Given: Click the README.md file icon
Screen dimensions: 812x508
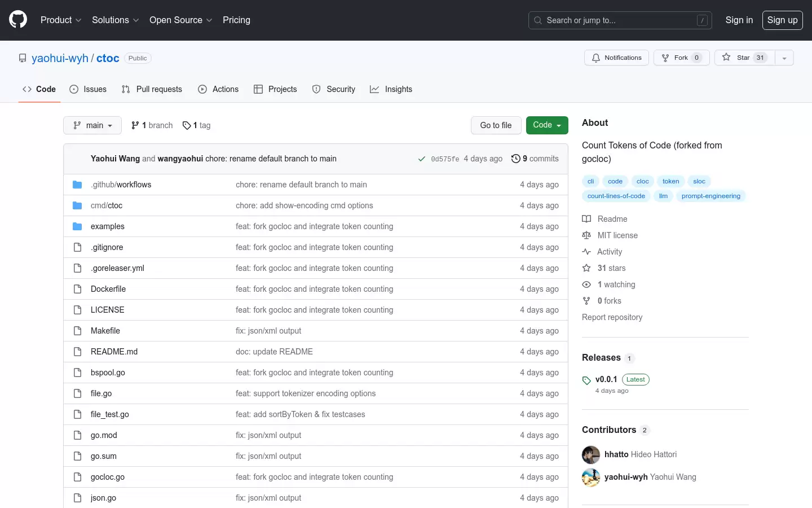Looking at the screenshot, I should pyautogui.click(x=77, y=352).
